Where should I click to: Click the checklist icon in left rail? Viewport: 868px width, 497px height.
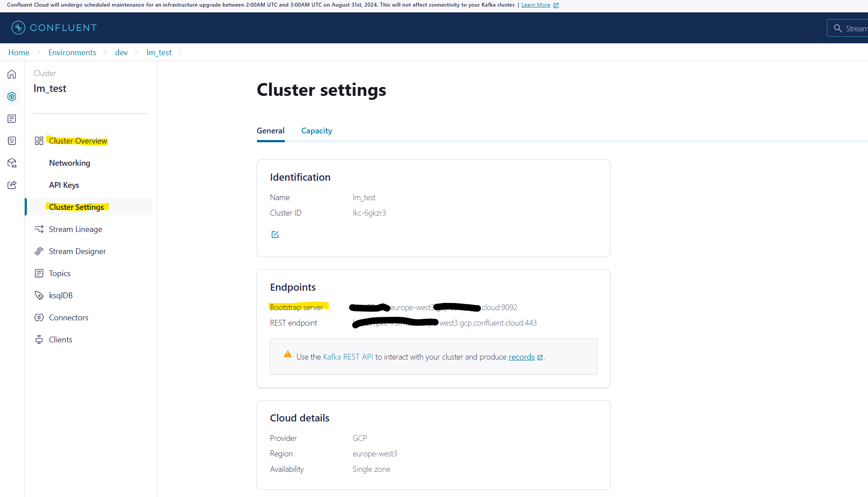pos(12,140)
